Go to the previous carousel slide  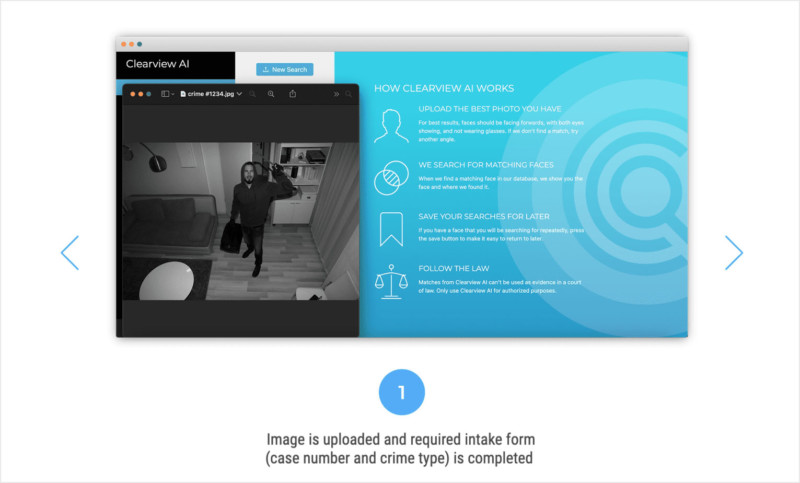[70, 252]
